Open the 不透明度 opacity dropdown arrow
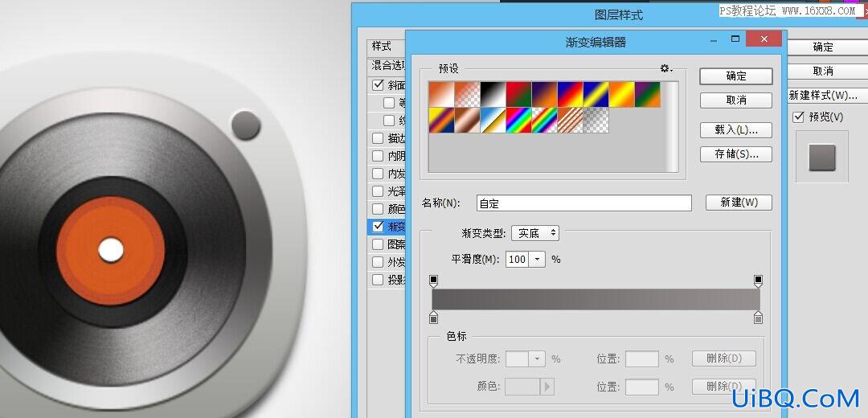The width and height of the screenshot is (868, 418). [x=537, y=359]
